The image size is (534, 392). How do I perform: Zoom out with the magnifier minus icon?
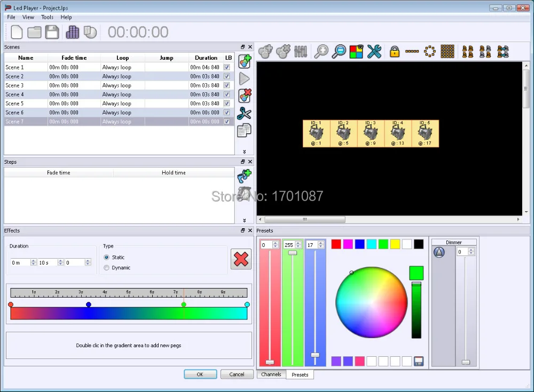click(x=339, y=51)
